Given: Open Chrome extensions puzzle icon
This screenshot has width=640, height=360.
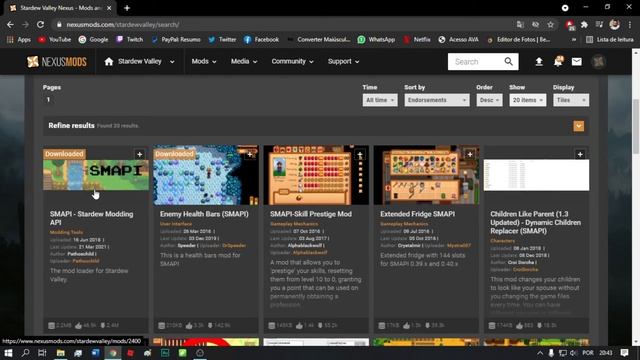Looking at the screenshot, I should point(584,24).
